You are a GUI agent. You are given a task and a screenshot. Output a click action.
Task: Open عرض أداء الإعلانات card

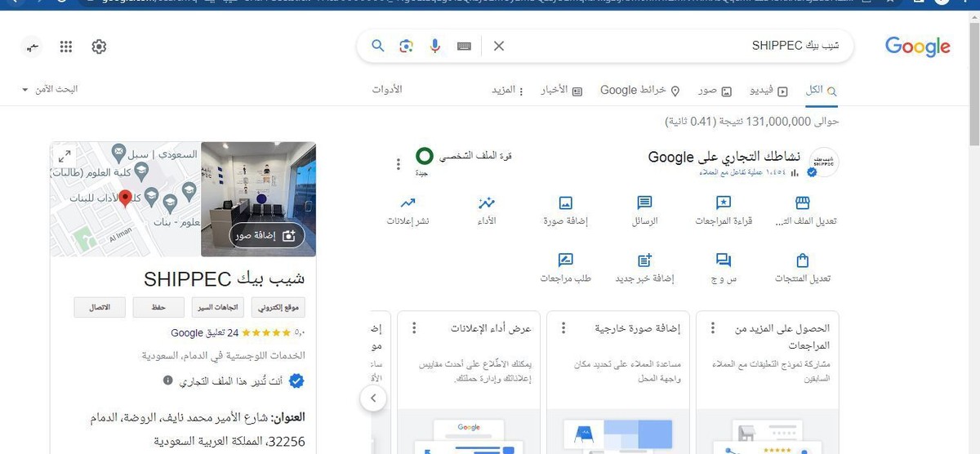point(468,382)
